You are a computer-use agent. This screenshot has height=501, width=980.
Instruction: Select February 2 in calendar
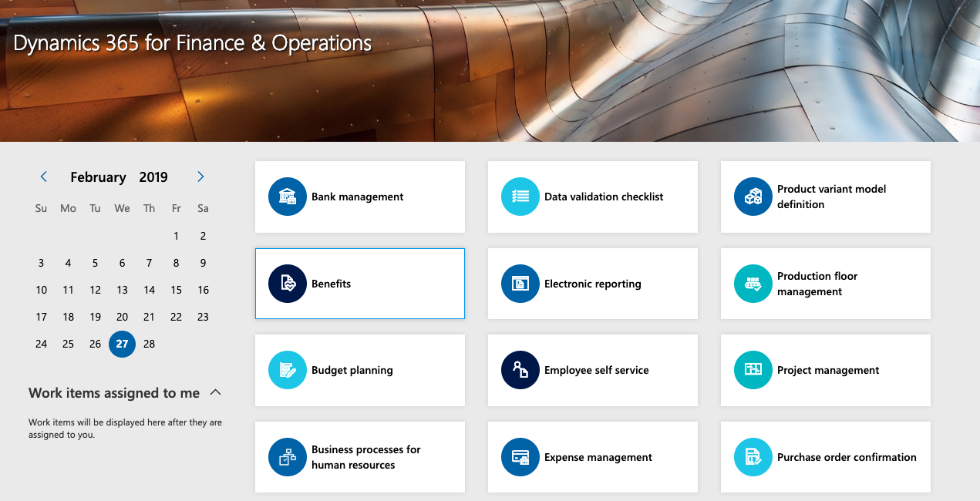click(203, 236)
